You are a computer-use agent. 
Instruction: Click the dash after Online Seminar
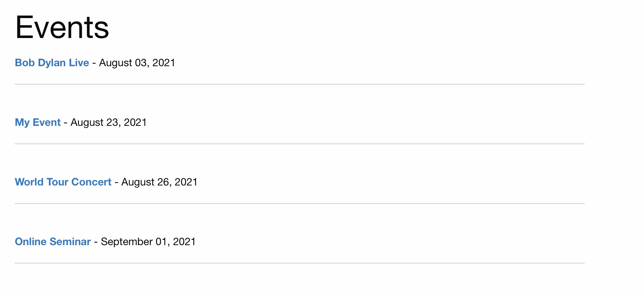point(96,242)
